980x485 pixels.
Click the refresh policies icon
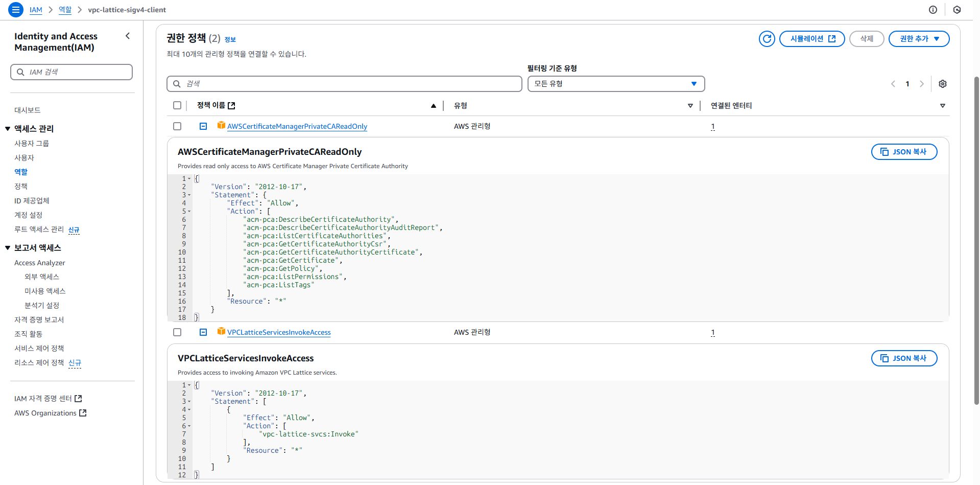click(x=767, y=39)
